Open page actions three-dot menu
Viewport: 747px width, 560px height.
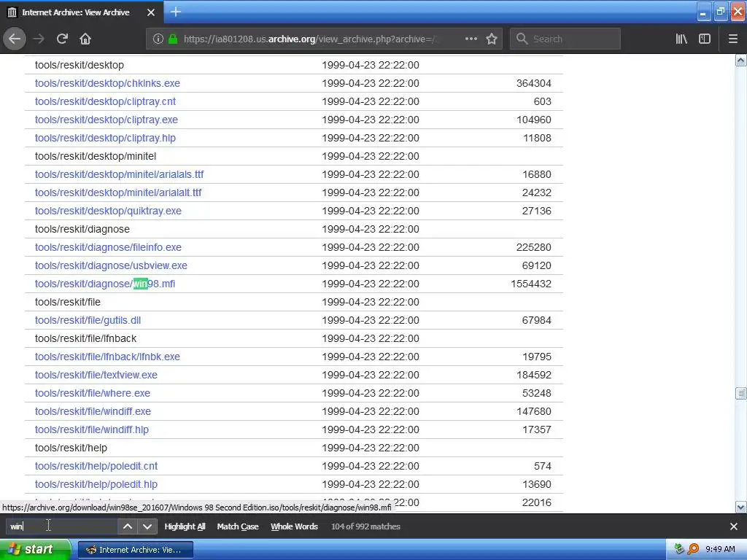point(471,39)
